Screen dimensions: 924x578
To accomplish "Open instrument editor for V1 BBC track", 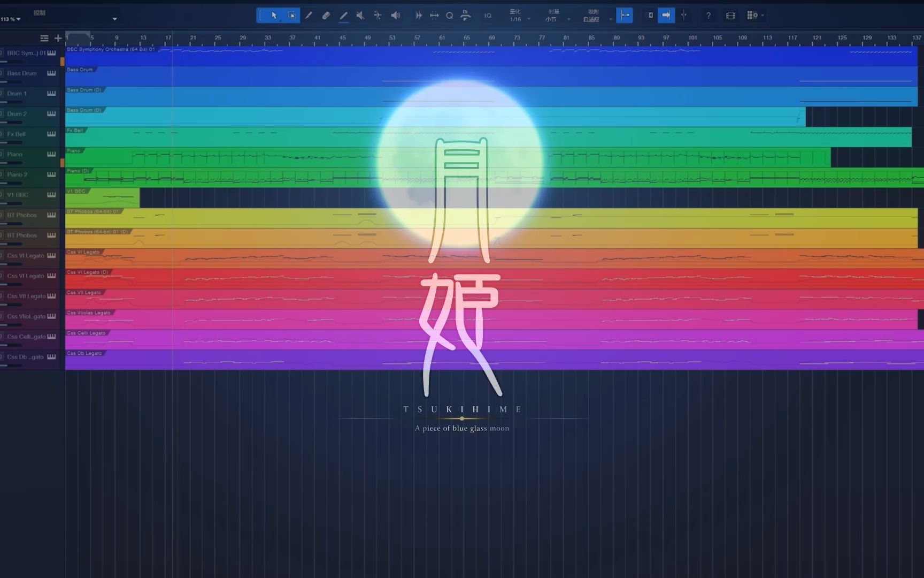I will [x=51, y=195].
